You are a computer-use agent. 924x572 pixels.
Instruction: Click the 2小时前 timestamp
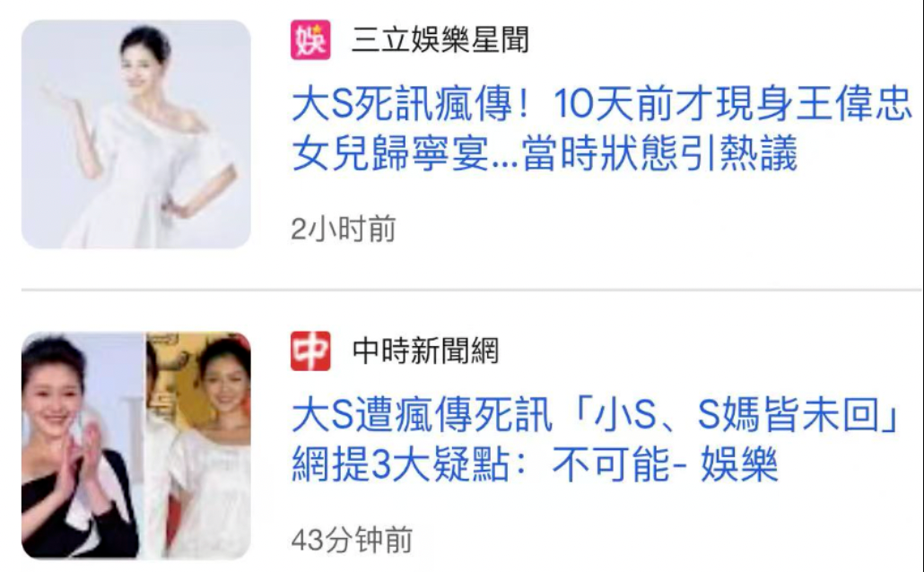(343, 229)
